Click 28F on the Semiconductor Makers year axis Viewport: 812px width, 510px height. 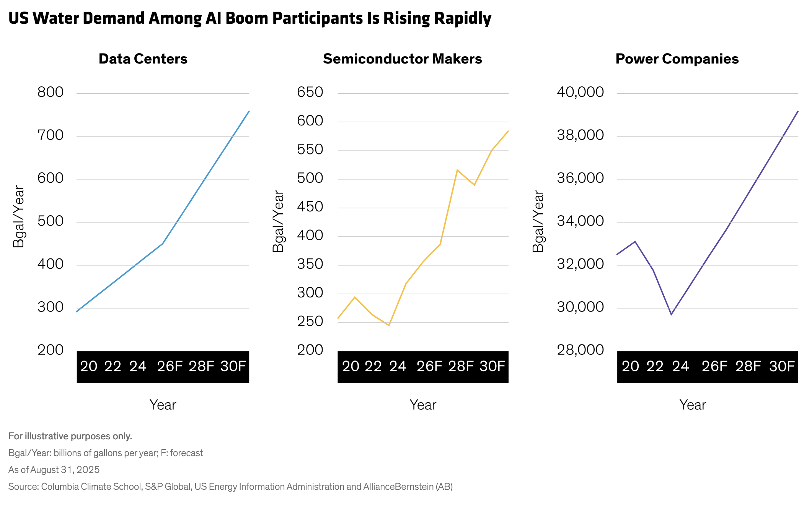(461, 366)
